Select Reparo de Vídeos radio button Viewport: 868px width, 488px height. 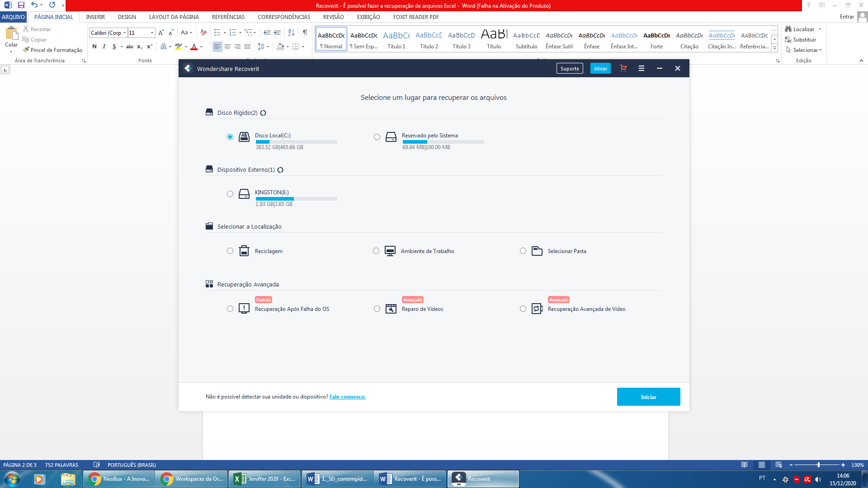[377, 309]
